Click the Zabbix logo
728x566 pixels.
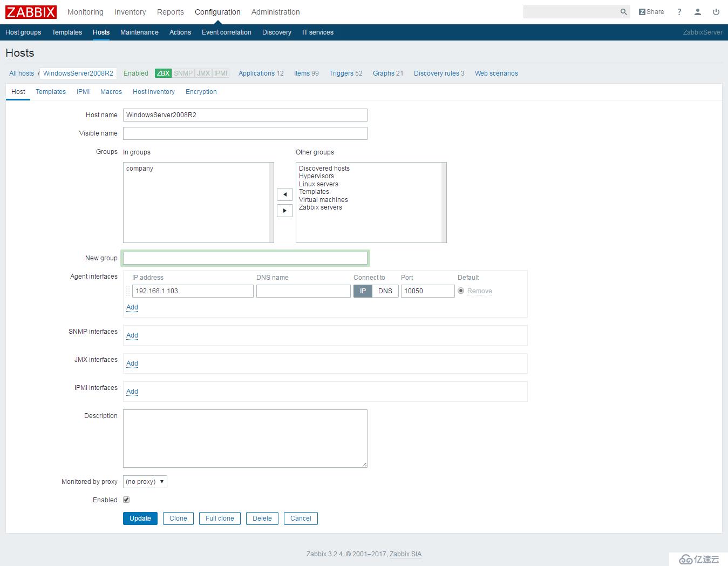[x=31, y=12]
